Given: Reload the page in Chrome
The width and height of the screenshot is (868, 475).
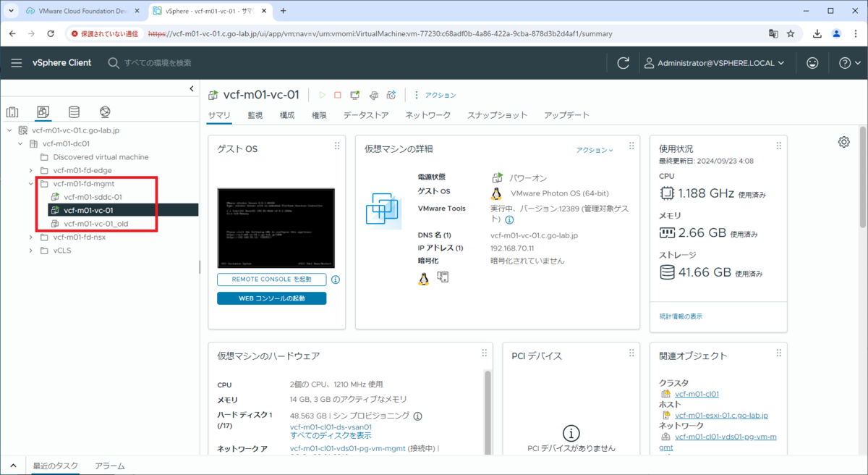Looking at the screenshot, I should 51,33.
